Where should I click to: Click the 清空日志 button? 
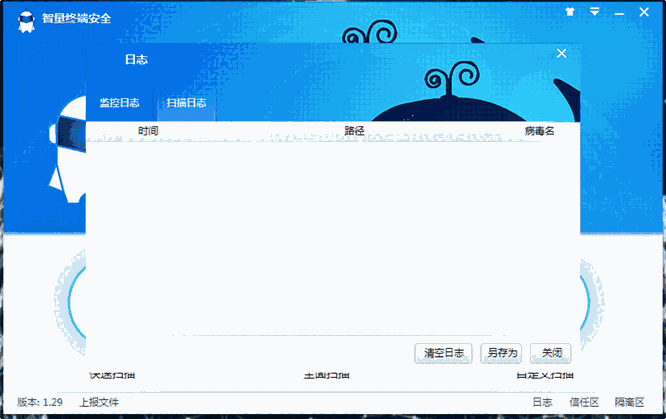tap(443, 353)
